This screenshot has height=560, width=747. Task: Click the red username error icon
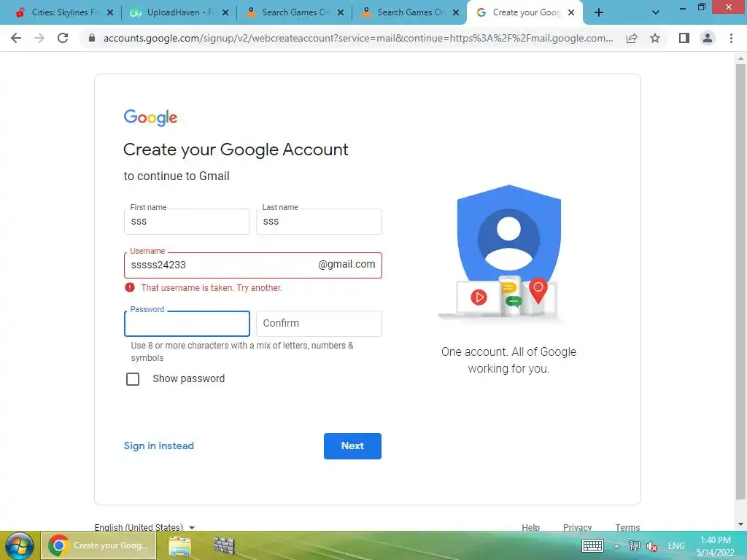coord(130,287)
